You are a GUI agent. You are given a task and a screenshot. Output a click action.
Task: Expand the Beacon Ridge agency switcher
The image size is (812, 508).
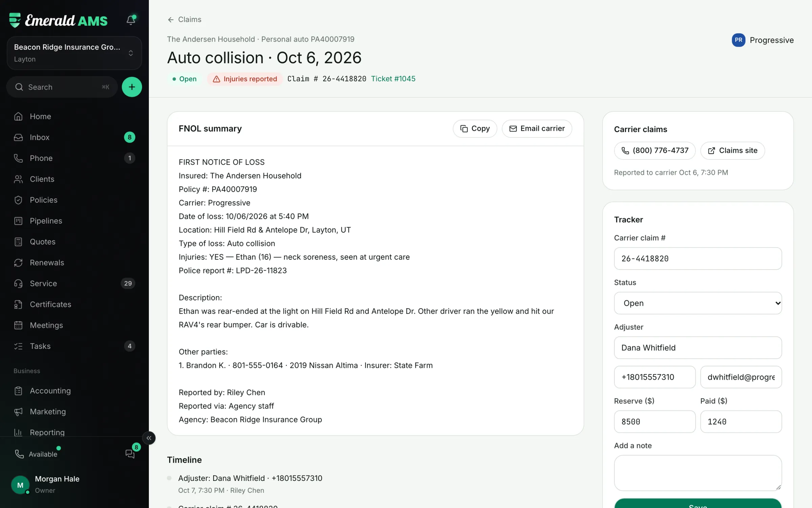tap(74, 53)
